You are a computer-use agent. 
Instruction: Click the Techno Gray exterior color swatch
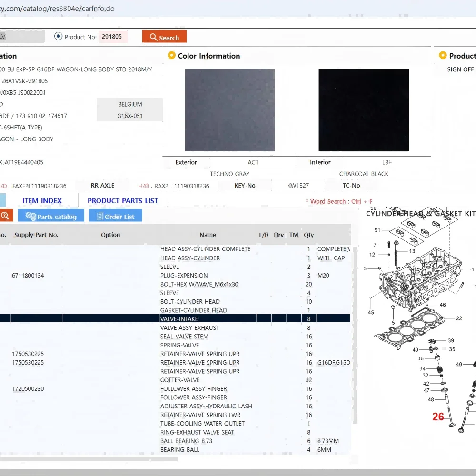click(x=229, y=110)
